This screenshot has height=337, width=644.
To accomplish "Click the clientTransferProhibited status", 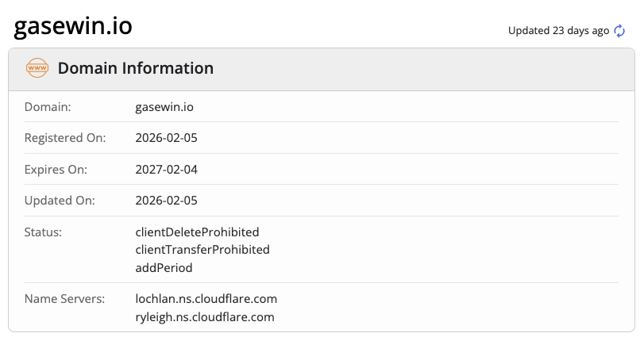I will pos(202,250).
